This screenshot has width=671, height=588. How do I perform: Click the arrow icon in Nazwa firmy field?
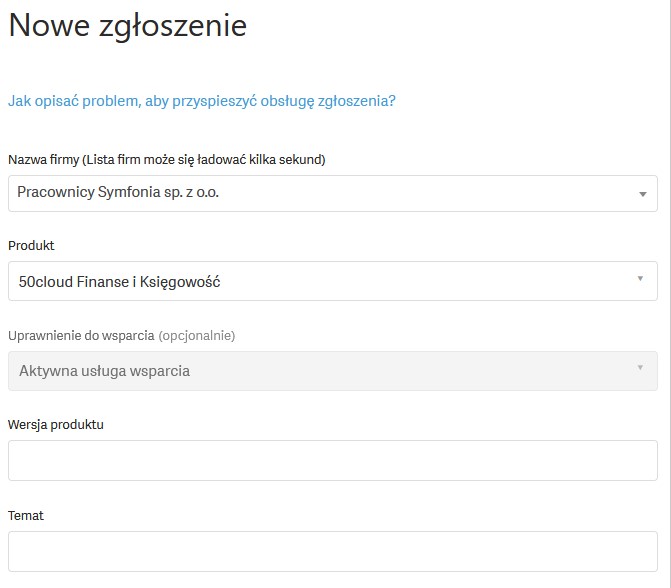[642, 194]
